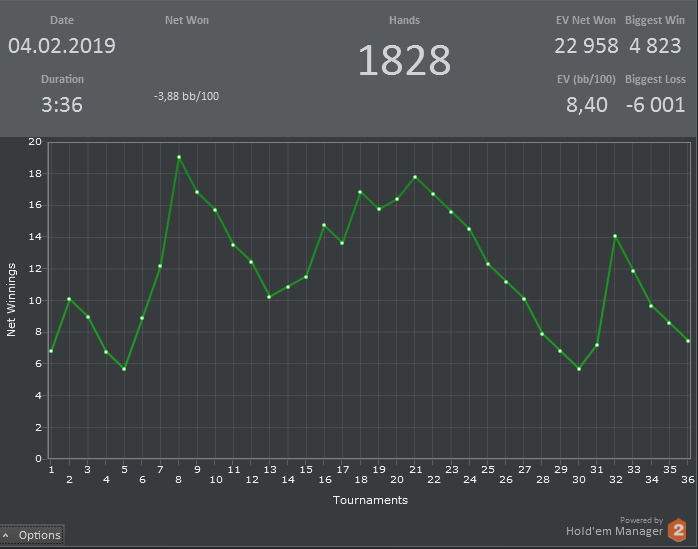Click the -3,88 bb/100 value
Screen dimensions: 698x549
(x=187, y=96)
